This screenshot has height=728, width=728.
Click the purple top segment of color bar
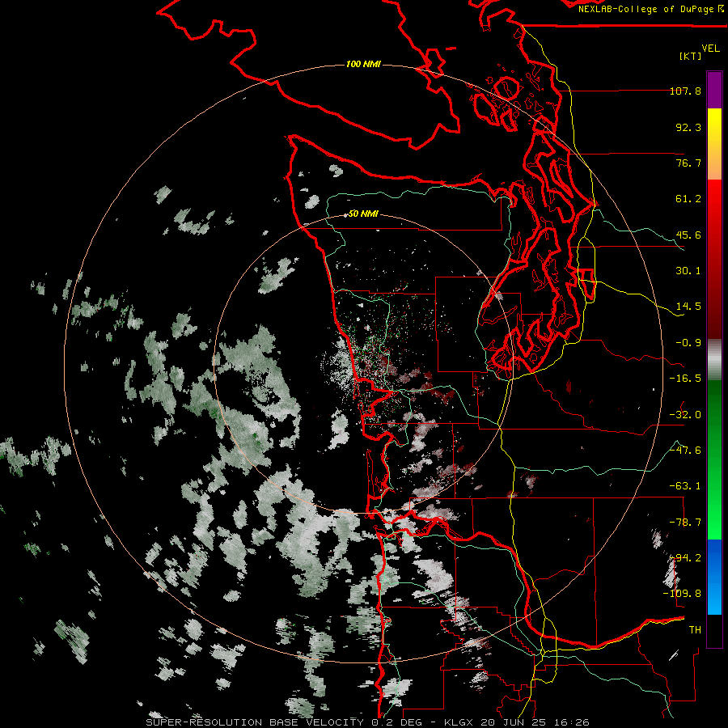tap(714, 90)
